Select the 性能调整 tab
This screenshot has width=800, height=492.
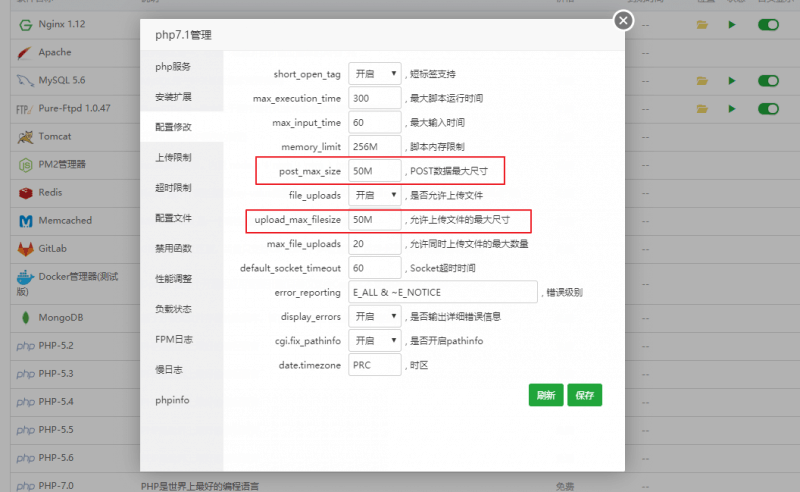(182, 279)
